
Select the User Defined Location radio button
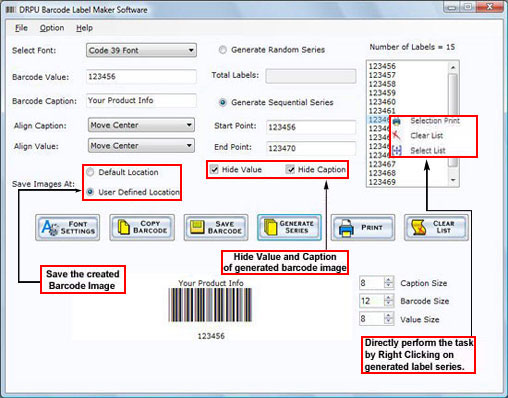click(x=90, y=192)
